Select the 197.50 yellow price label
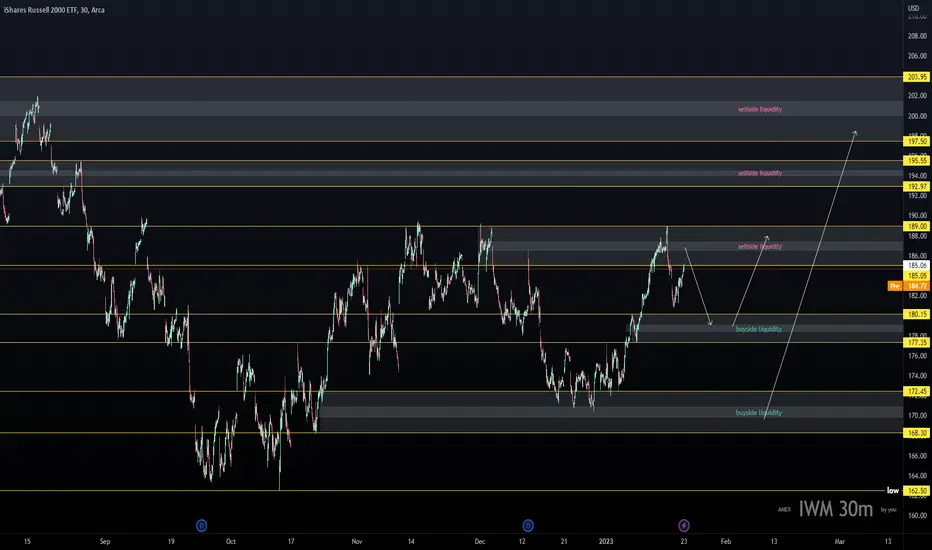The height and width of the screenshot is (550, 932). coord(917,141)
